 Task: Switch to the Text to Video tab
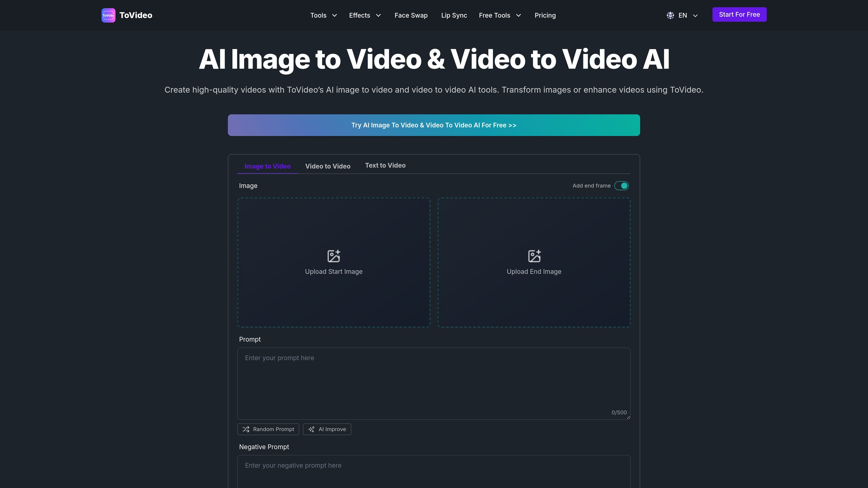pos(385,165)
